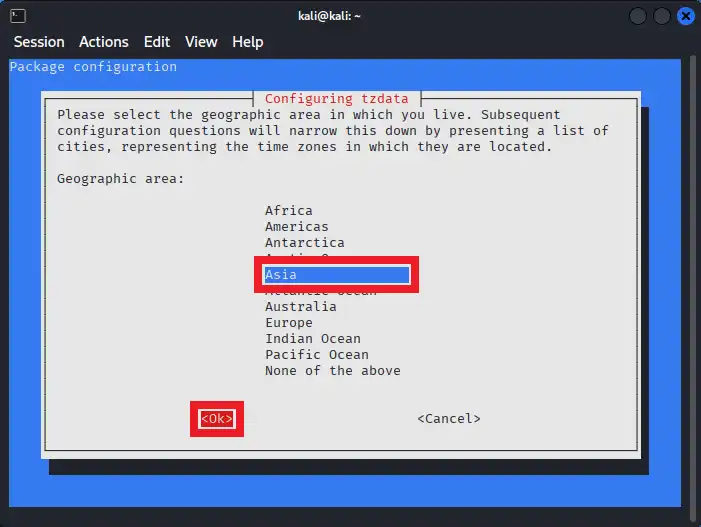Open the Session menu
The image size is (701, 527).
tap(39, 42)
